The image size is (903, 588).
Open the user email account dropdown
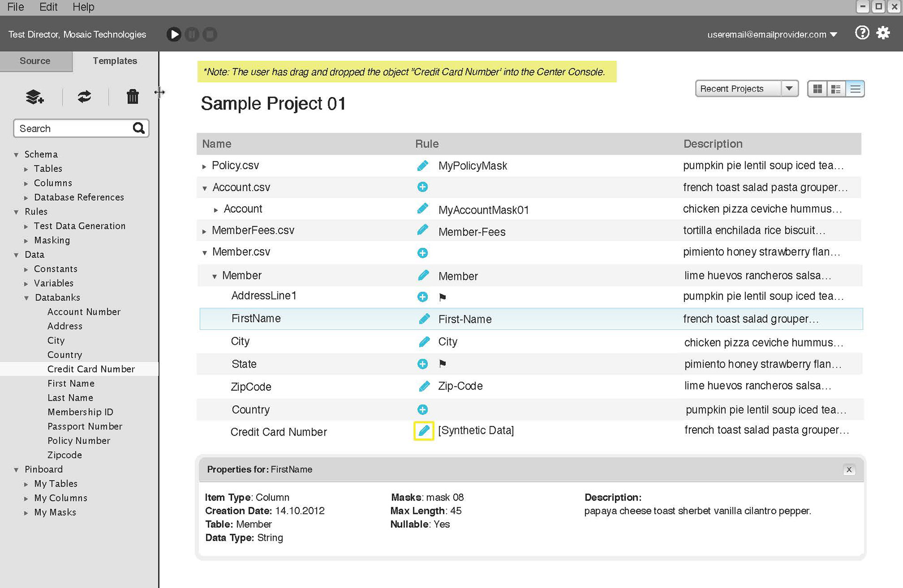pyautogui.click(x=772, y=34)
